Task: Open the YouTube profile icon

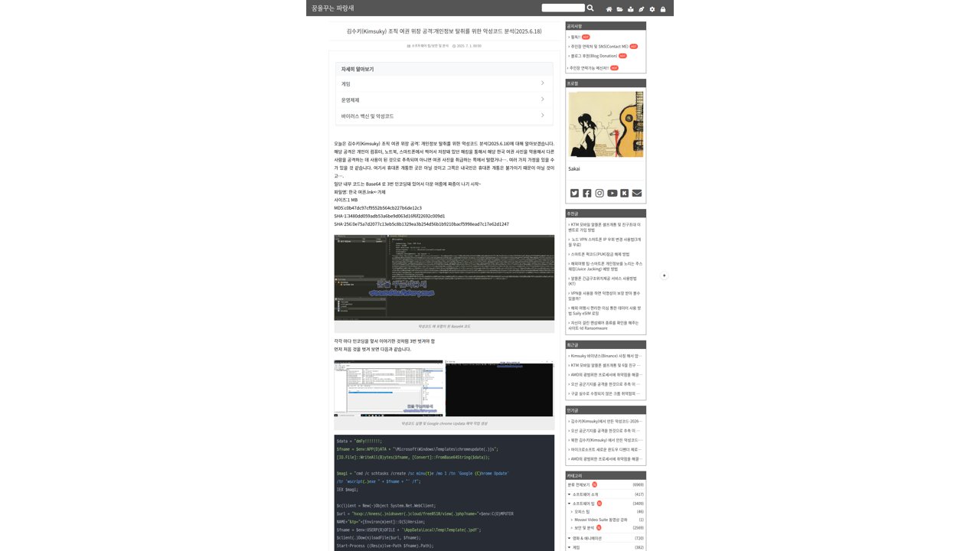Action: (612, 193)
